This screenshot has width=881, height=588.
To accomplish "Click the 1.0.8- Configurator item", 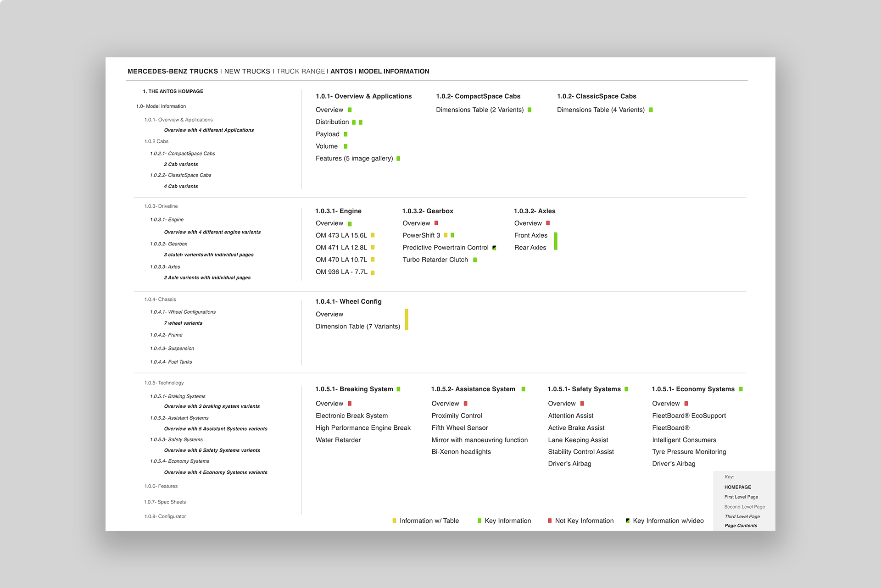I will tap(165, 516).
